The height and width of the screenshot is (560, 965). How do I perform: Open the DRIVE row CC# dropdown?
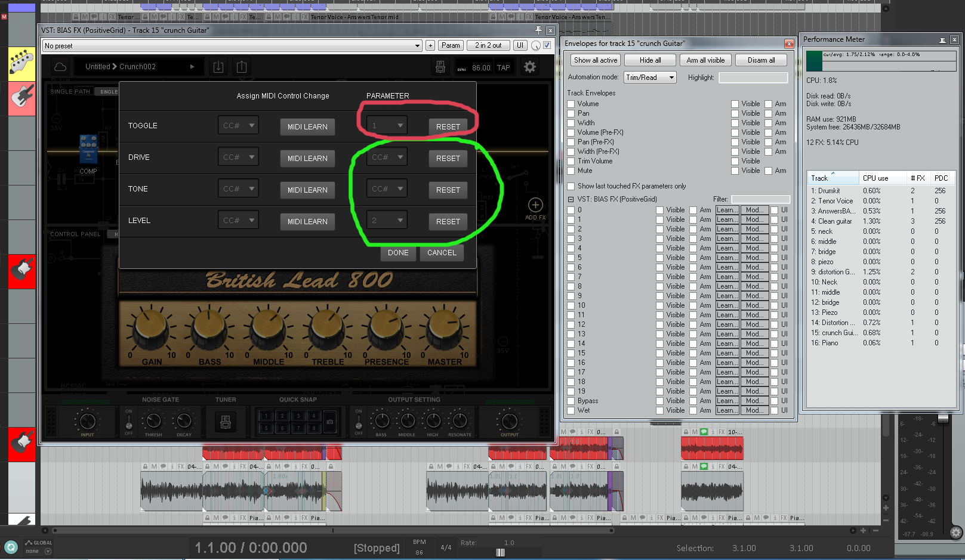point(238,157)
